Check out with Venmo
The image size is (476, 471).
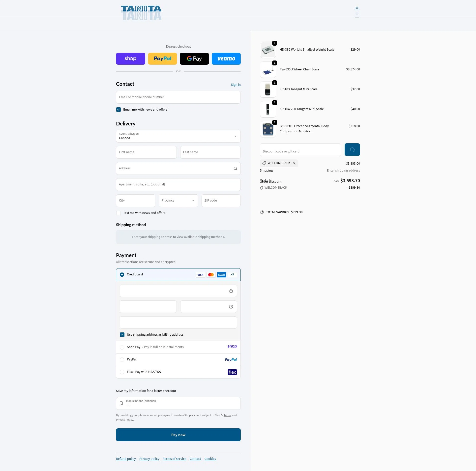click(x=226, y=59)
